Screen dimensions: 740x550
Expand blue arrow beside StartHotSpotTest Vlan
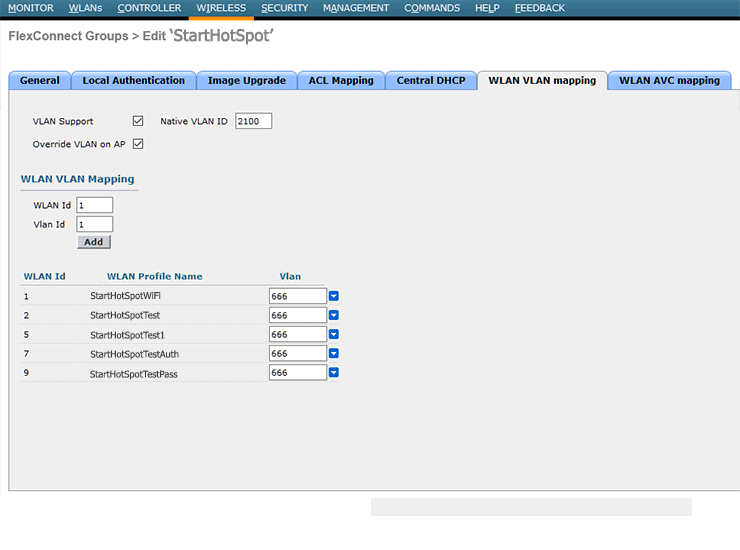(x=334, y=315)
